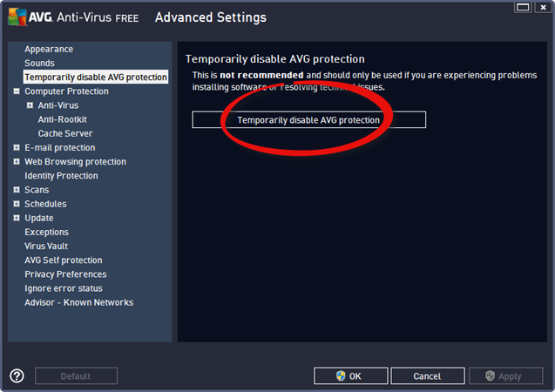
Task: Open the Virus Vault item
Action: [x=46, y=246]
